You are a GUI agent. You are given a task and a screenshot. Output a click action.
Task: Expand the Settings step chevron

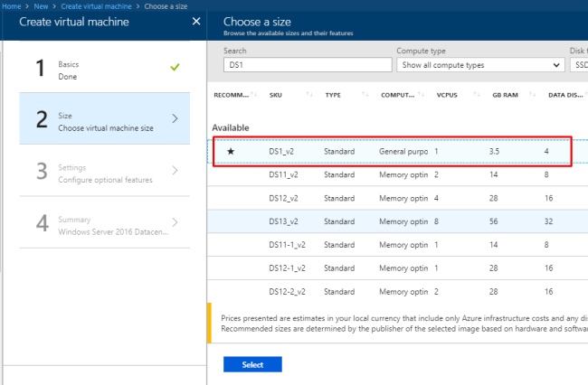[x=175, y=171]
